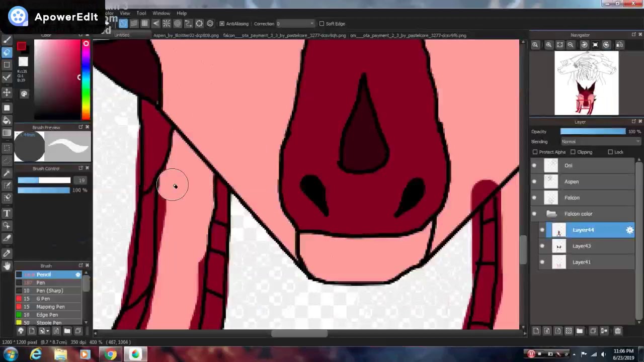
Task: Enable the Soft Edge checkbox
Action: click(x=321, y=24)
